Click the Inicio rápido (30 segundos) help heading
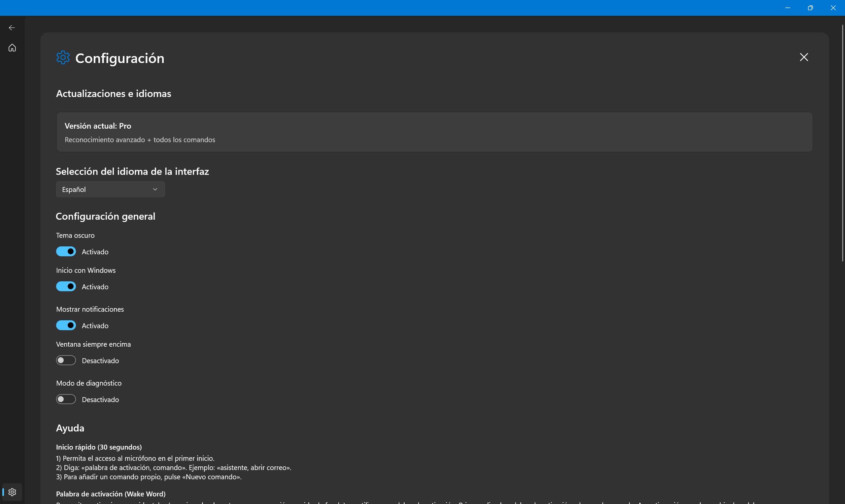 tap(99, 447)
